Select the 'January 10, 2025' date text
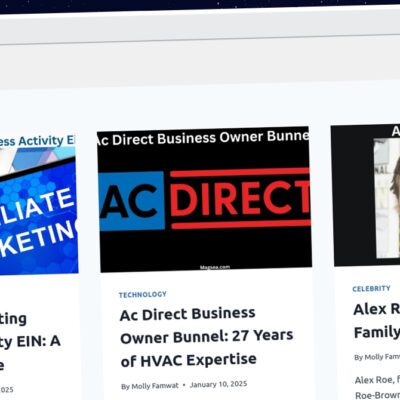The width and height of the screenshot is (400, 400). 219,385
